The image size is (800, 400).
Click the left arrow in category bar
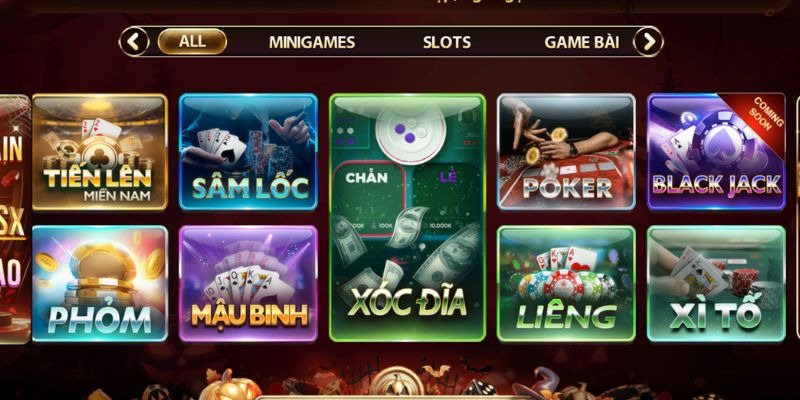pos(134,42)
